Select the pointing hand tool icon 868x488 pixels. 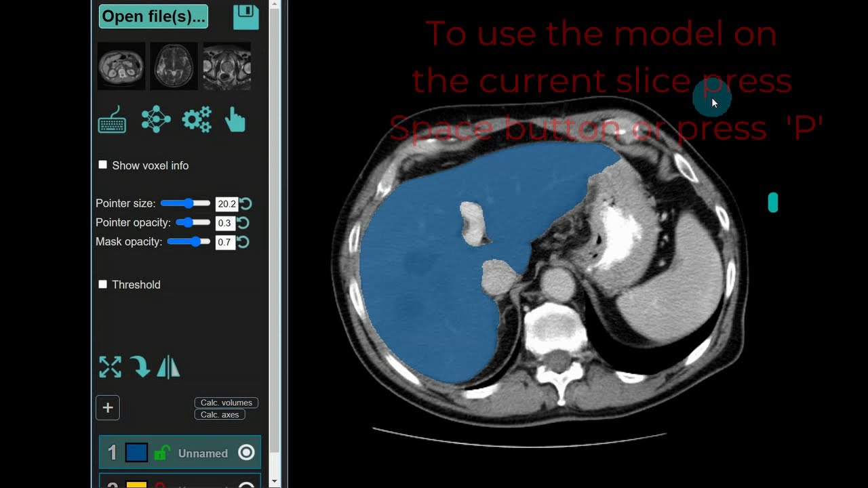point(235,120)
